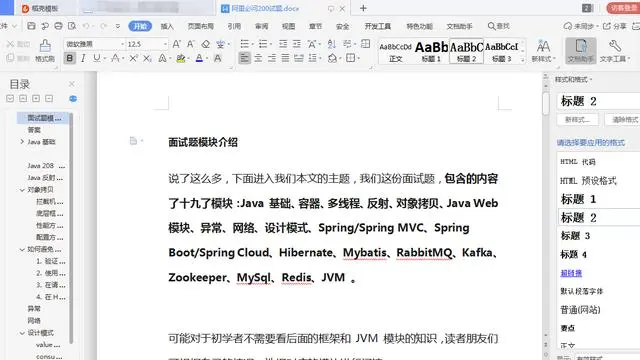Click the Save icon in quick access bar
Image resolution: width=640 pixels, height=360 pixels.
[31, 26]
